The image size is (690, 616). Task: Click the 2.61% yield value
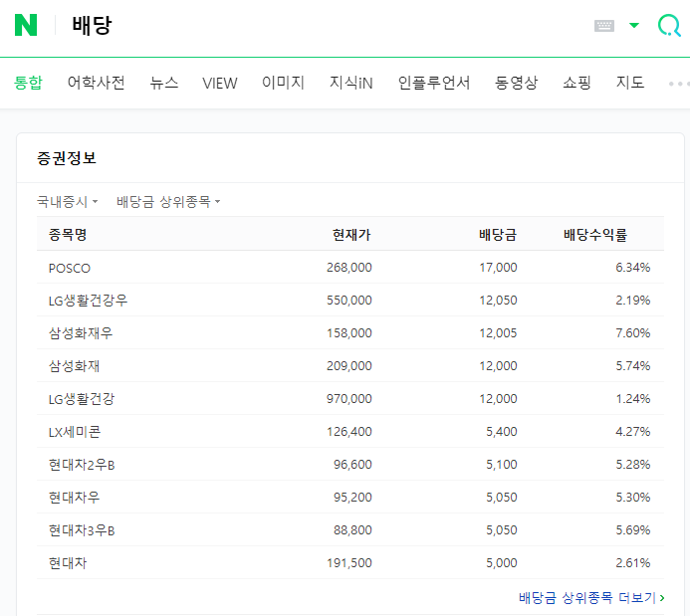pos(633,563)
